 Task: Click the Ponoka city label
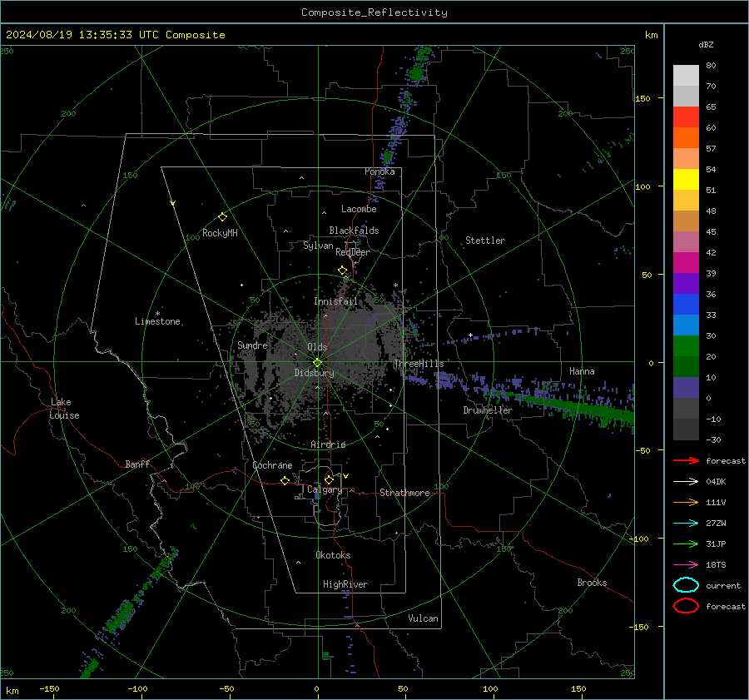[x=379, y=171]
